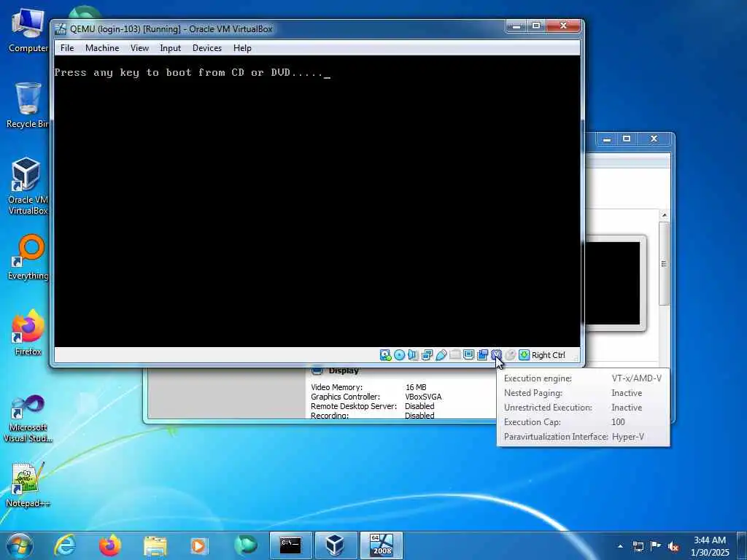Switch to the command prompt taskbar button
The height and width of the screenshot is (560, 747).
click(x=290, y=545)
